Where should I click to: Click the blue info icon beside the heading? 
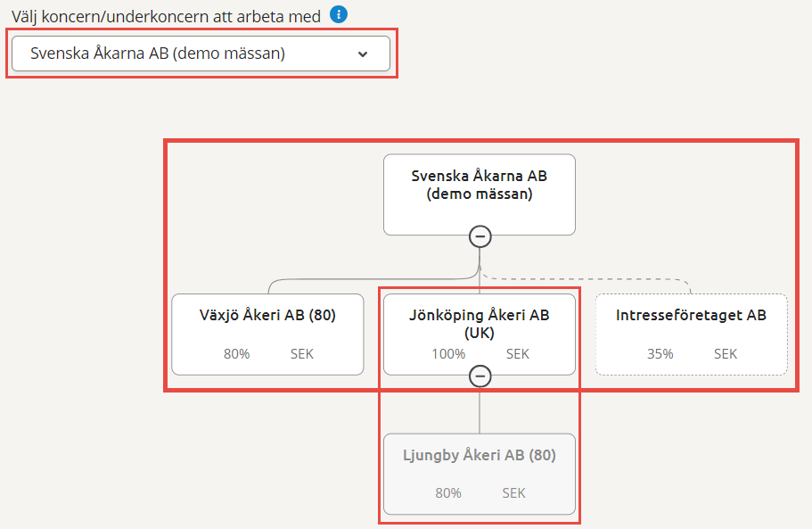click(x=339, y=14)
